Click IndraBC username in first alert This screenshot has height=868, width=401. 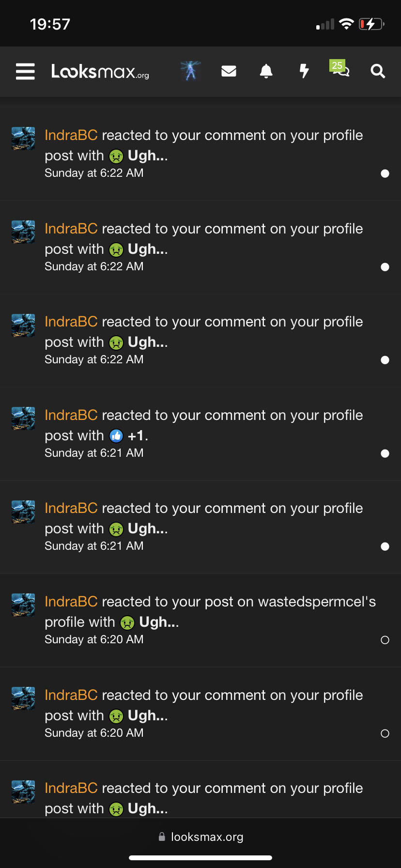(x=71, y=135)
